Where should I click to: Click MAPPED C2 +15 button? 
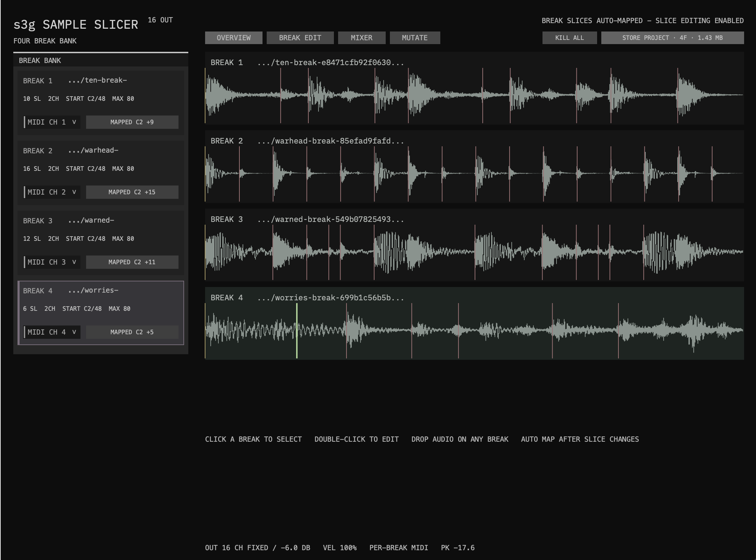pos(132,192)
